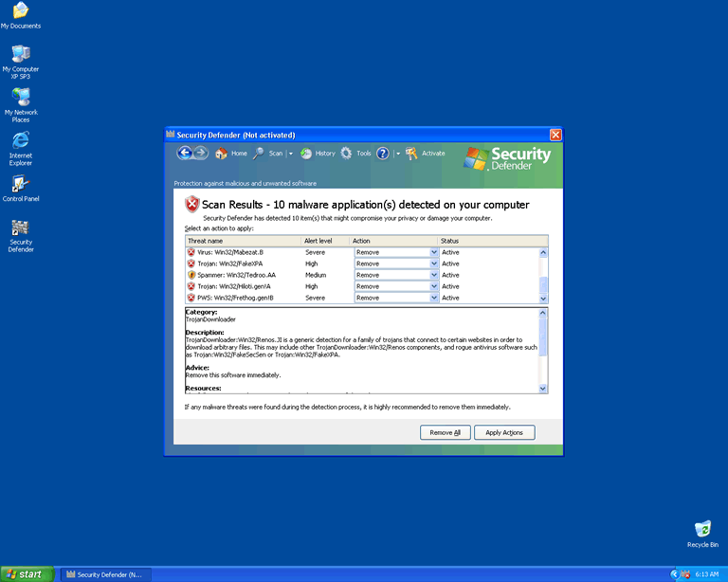Open Help options dropdown arrow
The width and height of the screenshot is (728, 582).
tap(398, 154)
